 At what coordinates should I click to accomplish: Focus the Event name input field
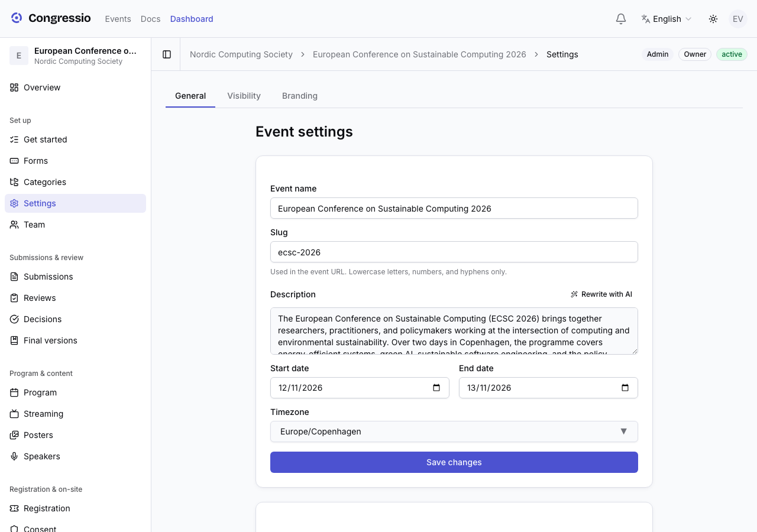coord(454,208)
